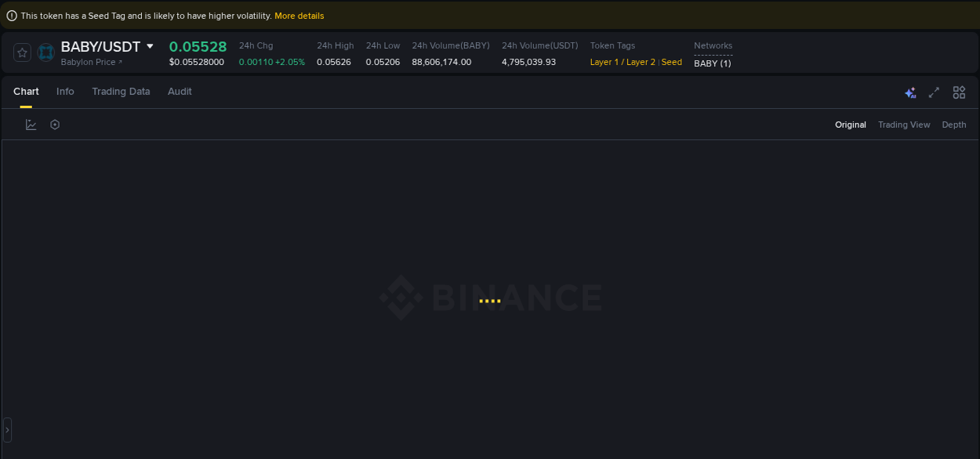
Task: Click the BABY (1) network entry
Action: click(712, 63)
